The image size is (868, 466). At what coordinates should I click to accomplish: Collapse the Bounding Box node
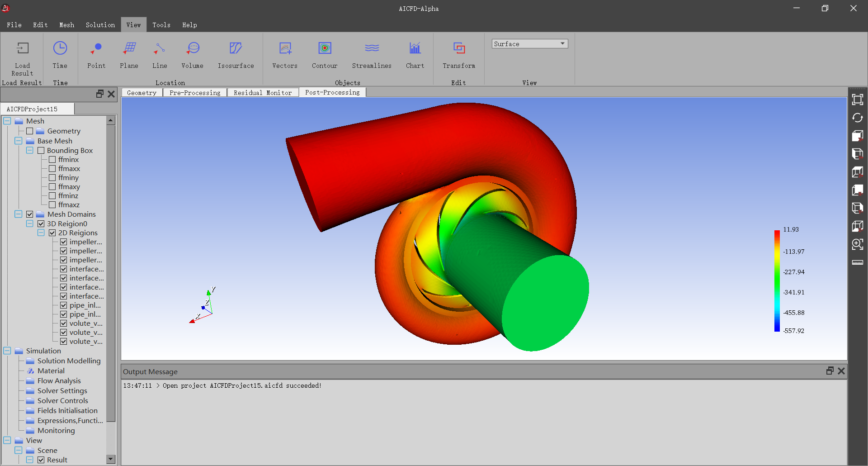[30, 150]
